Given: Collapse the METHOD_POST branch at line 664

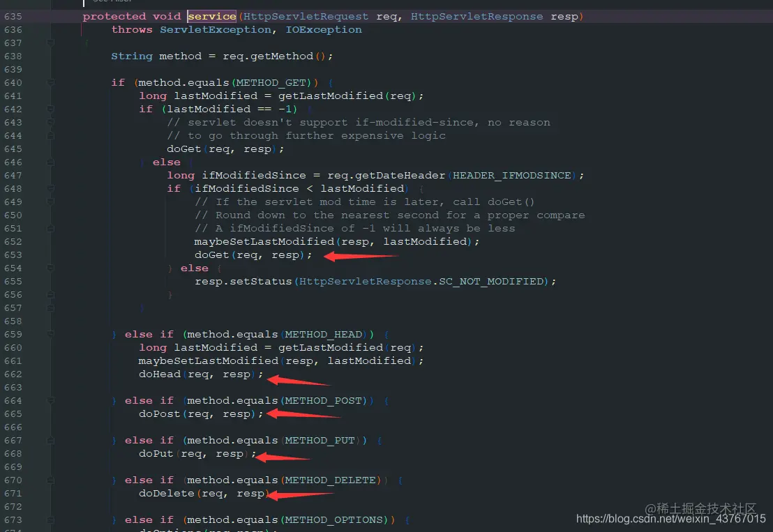Looking at the screenshot, I should 50,401.
